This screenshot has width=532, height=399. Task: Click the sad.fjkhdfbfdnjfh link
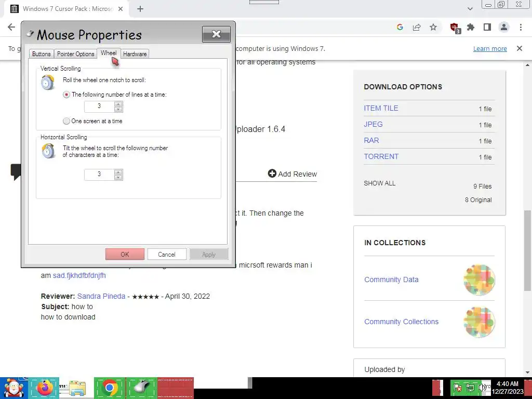[79, 275]
